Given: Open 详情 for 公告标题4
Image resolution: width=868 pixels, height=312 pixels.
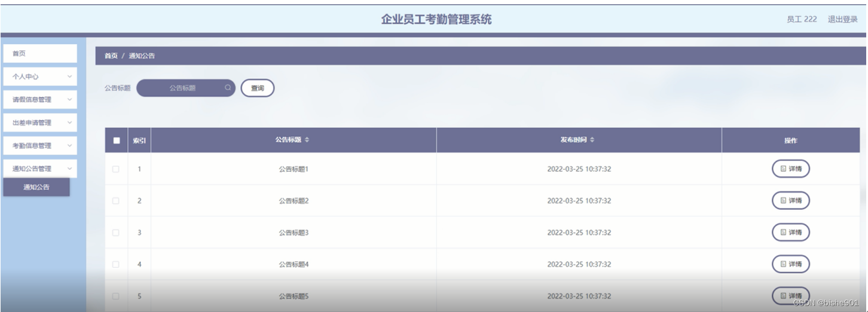Looking at the screenshot, I should 791,264.
